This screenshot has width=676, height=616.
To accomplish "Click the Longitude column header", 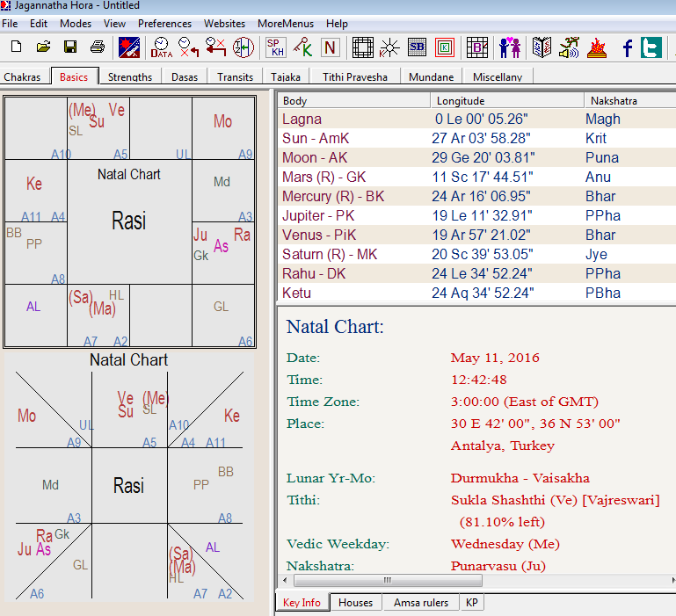I will (507, 100).
